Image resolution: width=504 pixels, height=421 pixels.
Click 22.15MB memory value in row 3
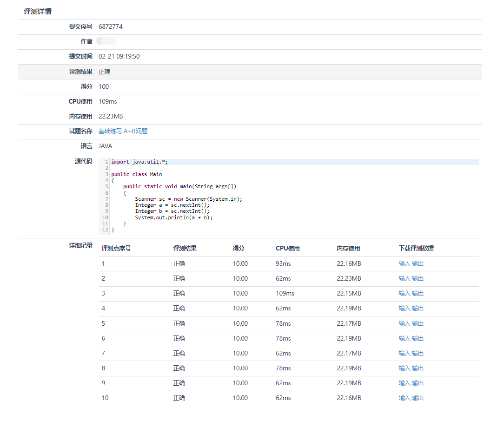tap(349, 294)
